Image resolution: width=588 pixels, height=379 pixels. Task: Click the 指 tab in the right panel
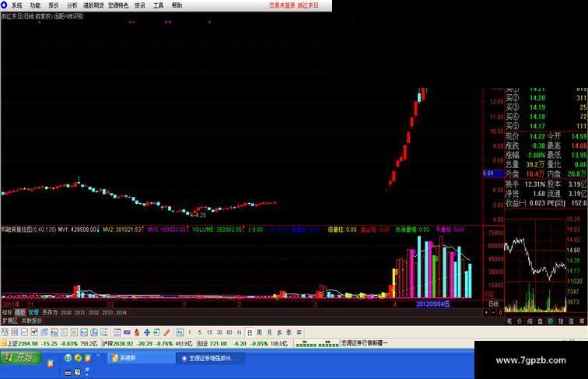(561, 321)
